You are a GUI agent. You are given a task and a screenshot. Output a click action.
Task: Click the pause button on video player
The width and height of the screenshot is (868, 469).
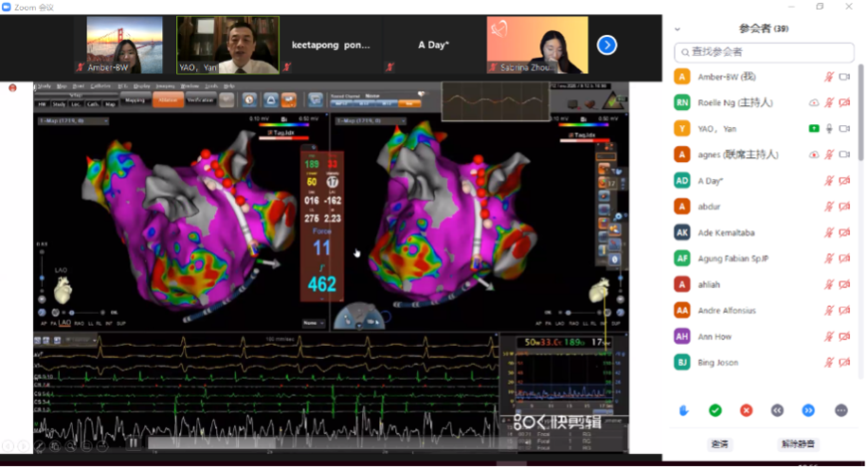click(x=134, y=442)
